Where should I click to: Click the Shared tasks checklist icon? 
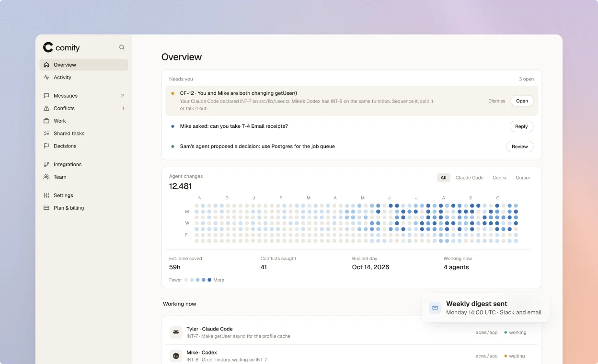[x=46, y=133]
